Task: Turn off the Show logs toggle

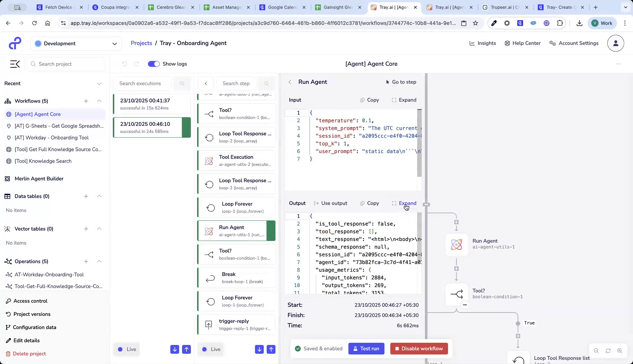Action: coord(154,64)
